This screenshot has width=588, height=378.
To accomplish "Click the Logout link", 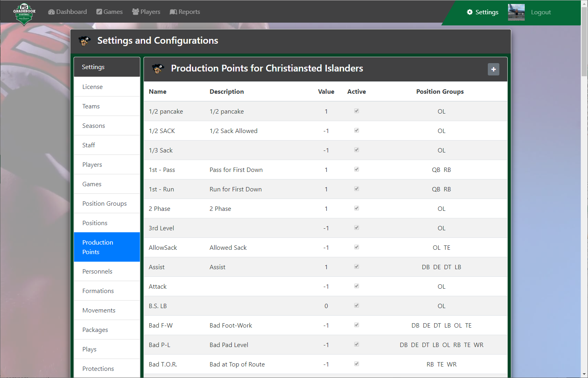I will click(x=541, y=12).
